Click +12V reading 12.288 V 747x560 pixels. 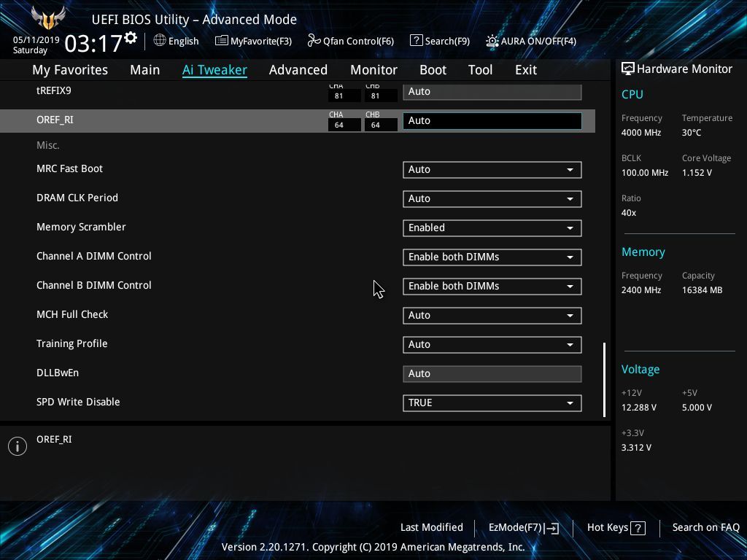click(638, 408)
